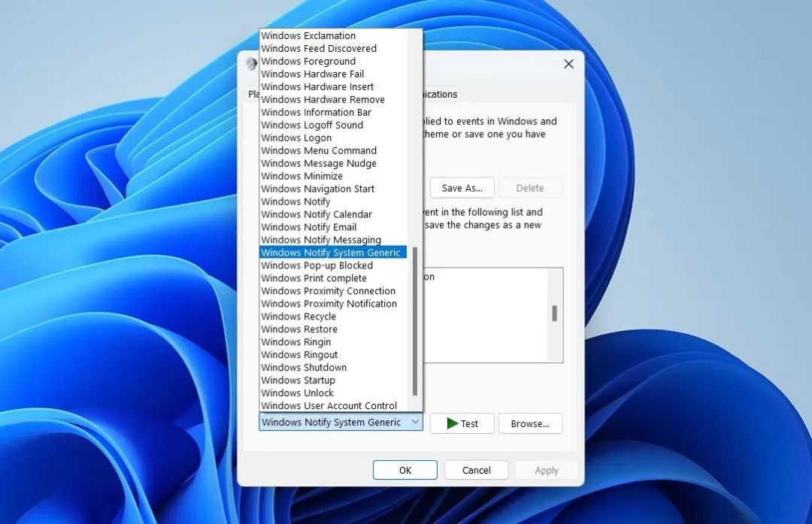
Task: Collapse the Sounds combo box with its chevron
Action: pyautogui.click(x=416, y=422)
